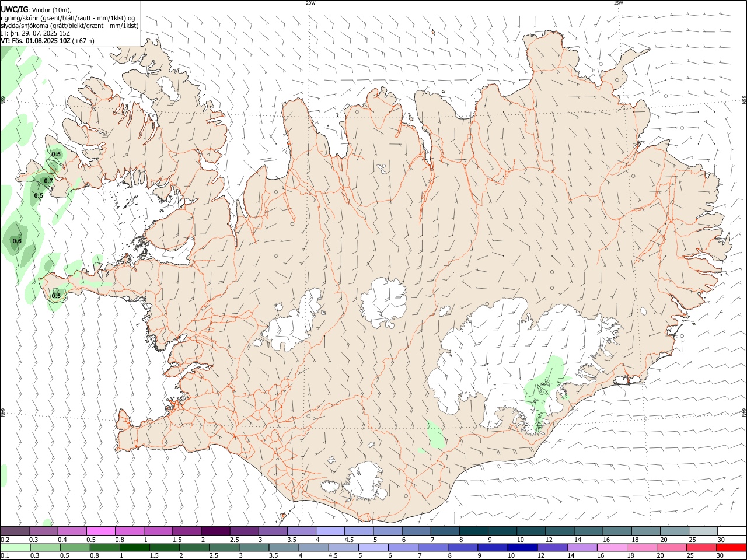Viewport: 747px width, 560px height.
Task: Select the dark teal swatch labeled 8 in the top legend row
Action: click(473, 531)
